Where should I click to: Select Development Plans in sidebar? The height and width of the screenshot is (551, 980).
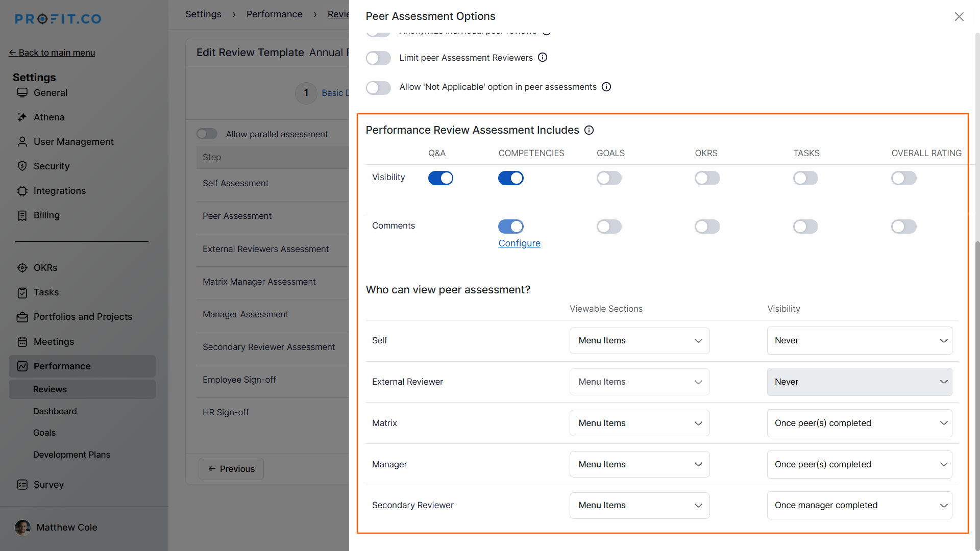(71, 455)
